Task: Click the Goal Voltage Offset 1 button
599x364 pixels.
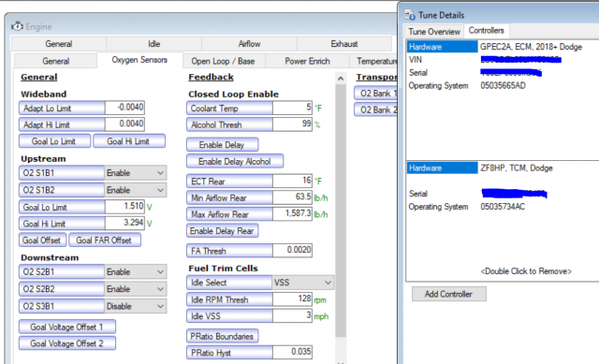Action: pyautogui.click(x=67, y=328)
